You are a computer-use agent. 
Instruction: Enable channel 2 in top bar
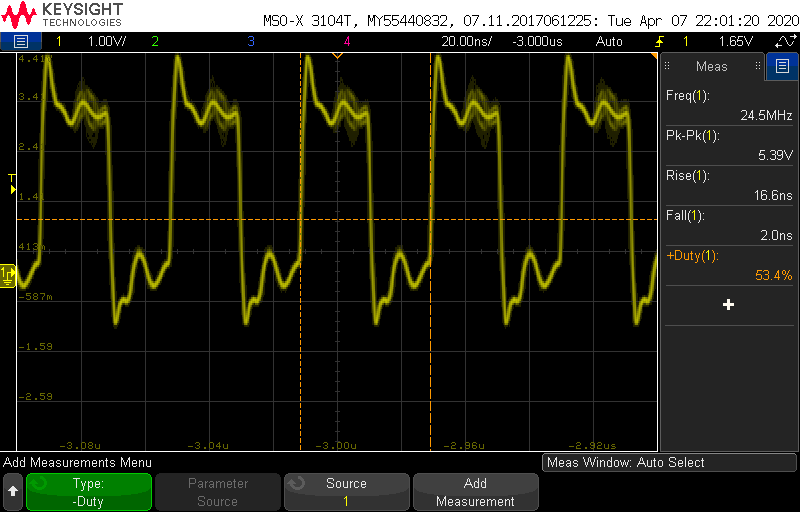pyautogui.click(x=155, y=41)
